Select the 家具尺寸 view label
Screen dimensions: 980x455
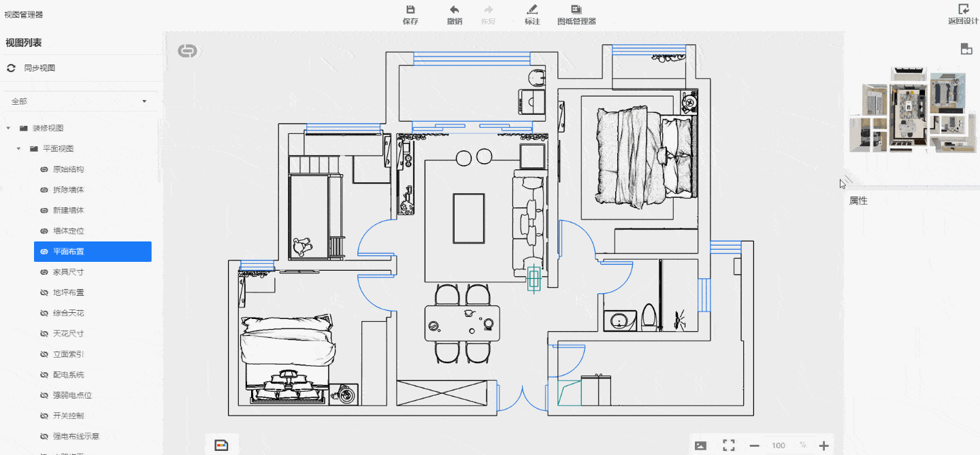pyautogui.click(x=69, y=272)
